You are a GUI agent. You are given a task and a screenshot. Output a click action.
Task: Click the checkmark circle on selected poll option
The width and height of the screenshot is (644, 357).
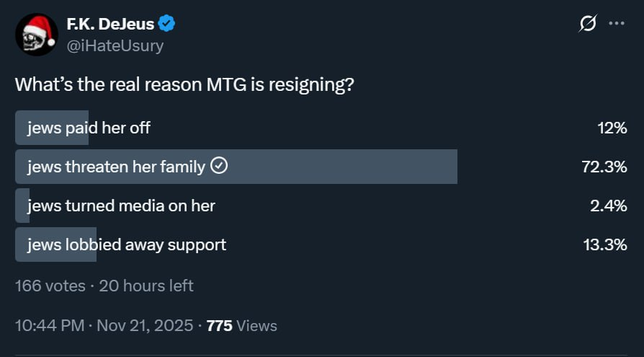tap(219, 166)
